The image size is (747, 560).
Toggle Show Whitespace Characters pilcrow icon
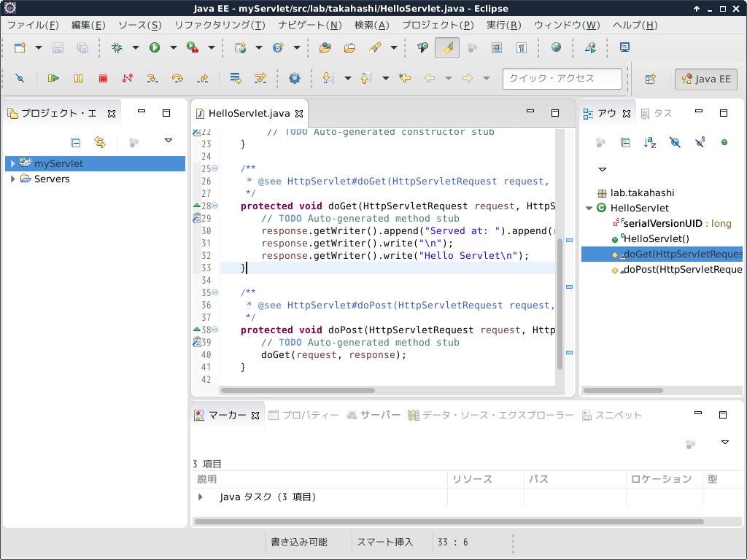[x=522, y=47]
